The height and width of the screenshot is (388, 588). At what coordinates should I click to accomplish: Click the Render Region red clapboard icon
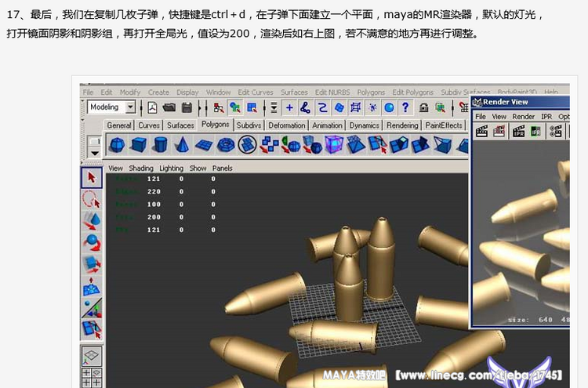coord(499,131)
